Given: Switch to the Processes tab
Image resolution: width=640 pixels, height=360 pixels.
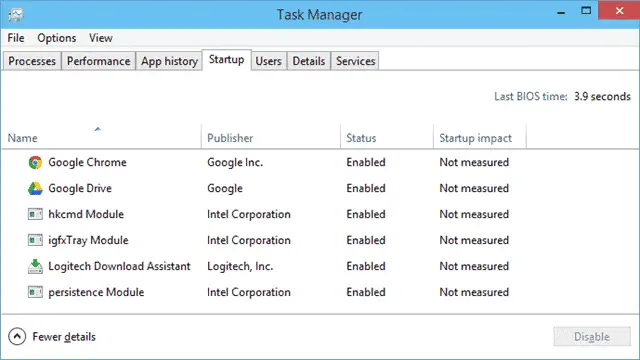Looking at the screenshot, I should pos(32,61).
